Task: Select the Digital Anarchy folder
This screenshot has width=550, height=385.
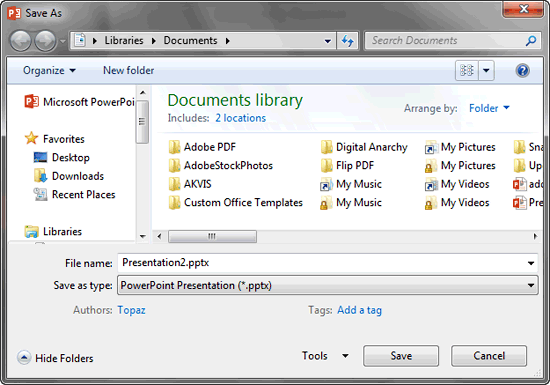Action: [x=364, y=147]
